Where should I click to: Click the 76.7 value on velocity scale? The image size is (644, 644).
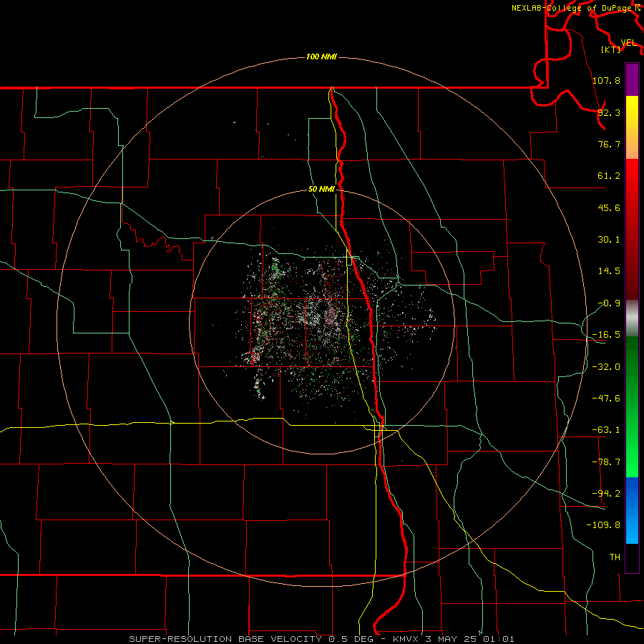click(609, 144)
